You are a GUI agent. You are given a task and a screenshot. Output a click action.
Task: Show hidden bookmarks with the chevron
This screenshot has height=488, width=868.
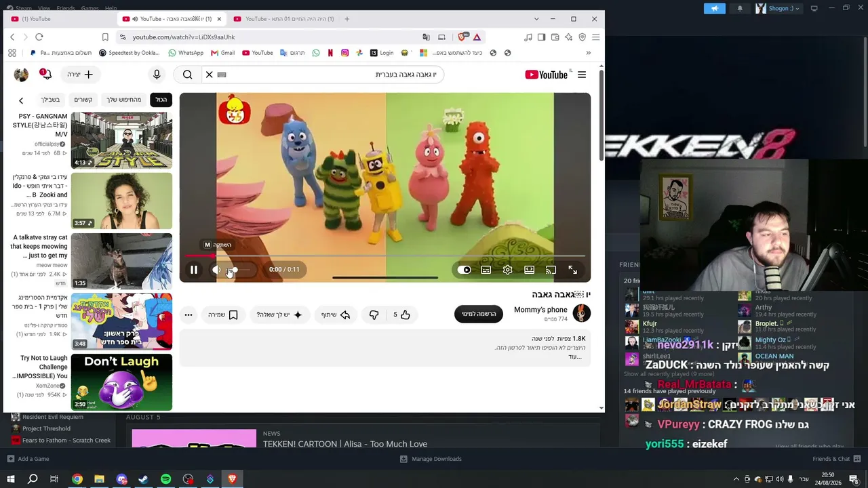pyautogui.click(x=589, y=53)
